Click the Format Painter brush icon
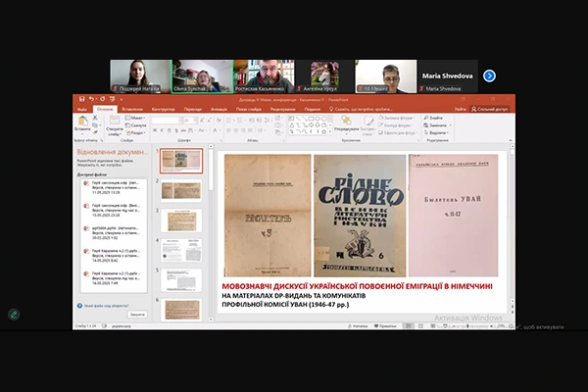The height and width of the screenshot is (392, 588). pyautogui.click(x=95, y=132)
